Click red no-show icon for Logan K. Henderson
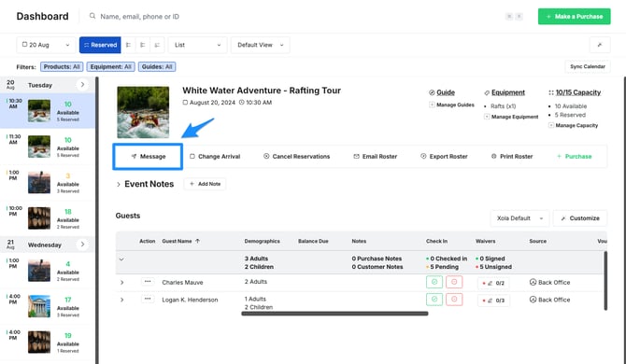This screenshot has height=364, width=626. click(x=454, y=300)
